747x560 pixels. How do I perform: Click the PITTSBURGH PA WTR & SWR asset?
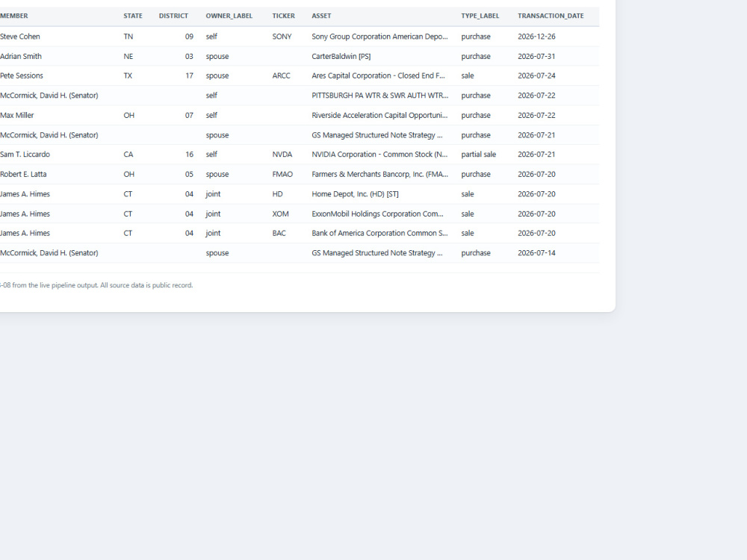pos(379,96)
